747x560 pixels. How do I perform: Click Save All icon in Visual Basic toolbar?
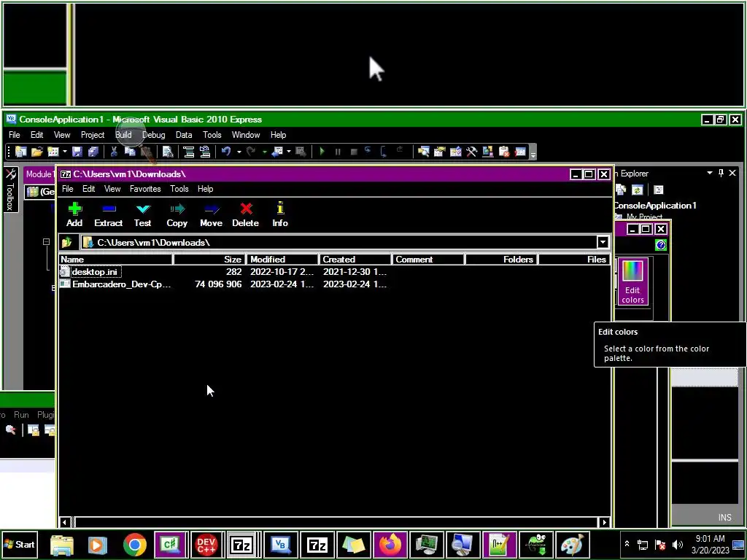pyautogui.click(x=93, y=152)
